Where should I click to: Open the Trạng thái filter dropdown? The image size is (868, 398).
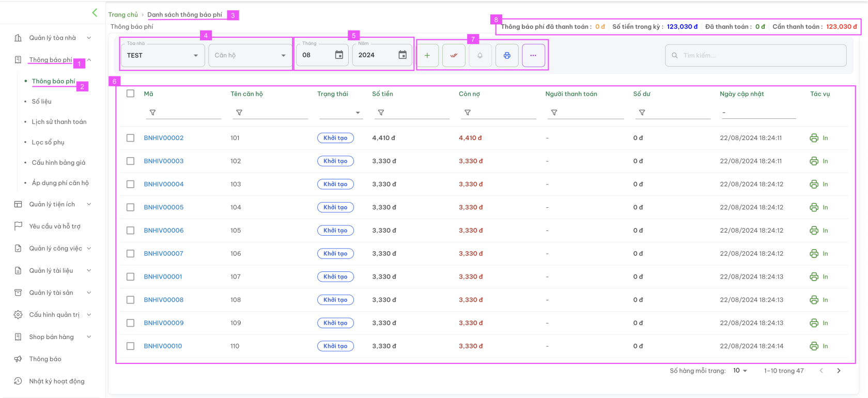(x=340, y=113)
